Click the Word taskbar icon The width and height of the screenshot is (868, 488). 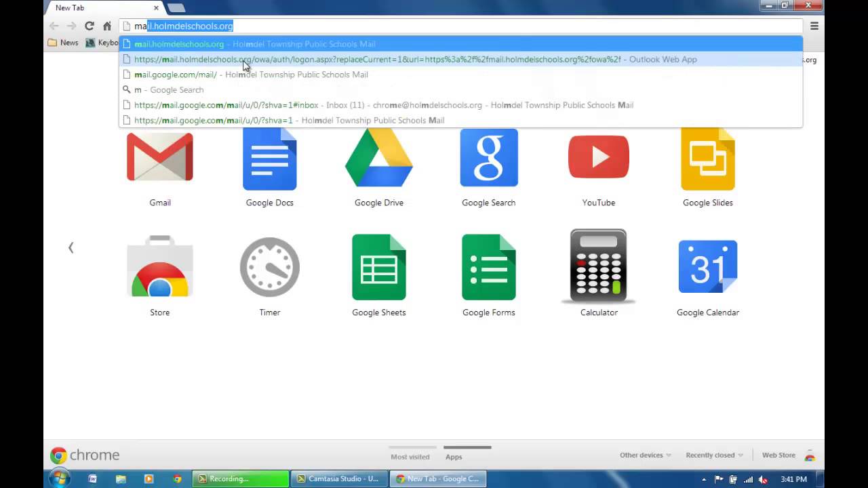click(92, 479)
